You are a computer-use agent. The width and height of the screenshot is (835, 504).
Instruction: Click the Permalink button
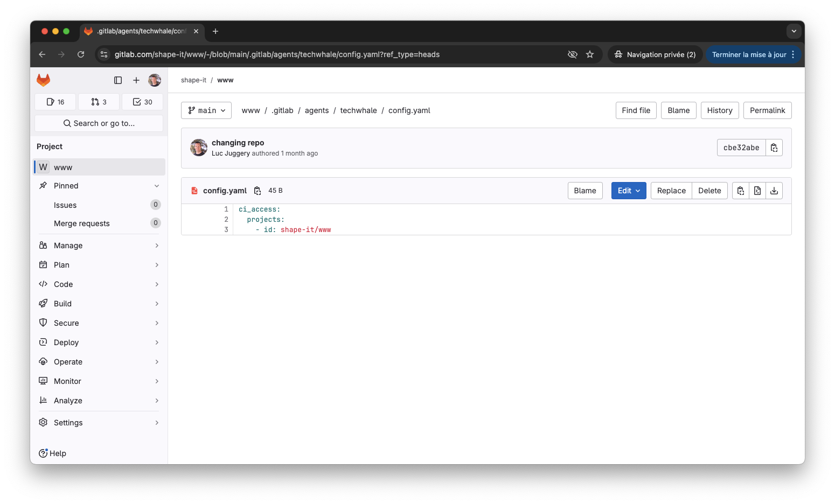(x=768, y=110)
